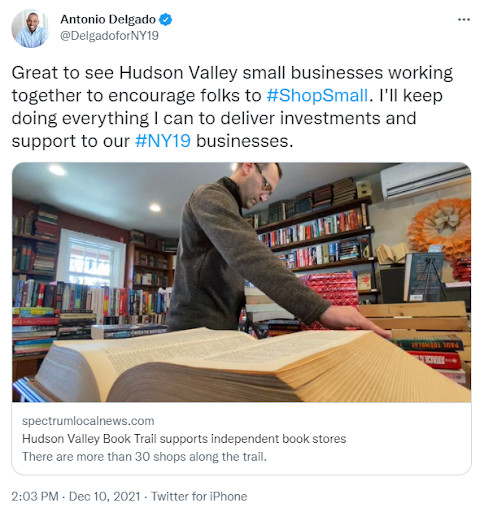Viewport: 484px width, 512px height.
Task: Click the 2:03 PM timestamp
Action: tap(35, 496)
